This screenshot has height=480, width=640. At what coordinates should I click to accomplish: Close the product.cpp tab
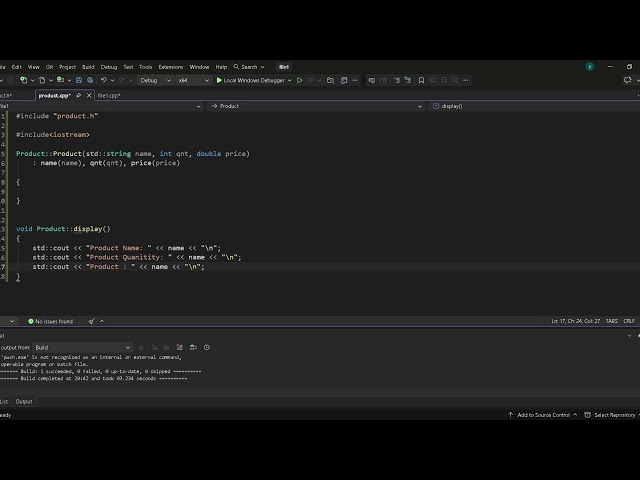[89, 96]
